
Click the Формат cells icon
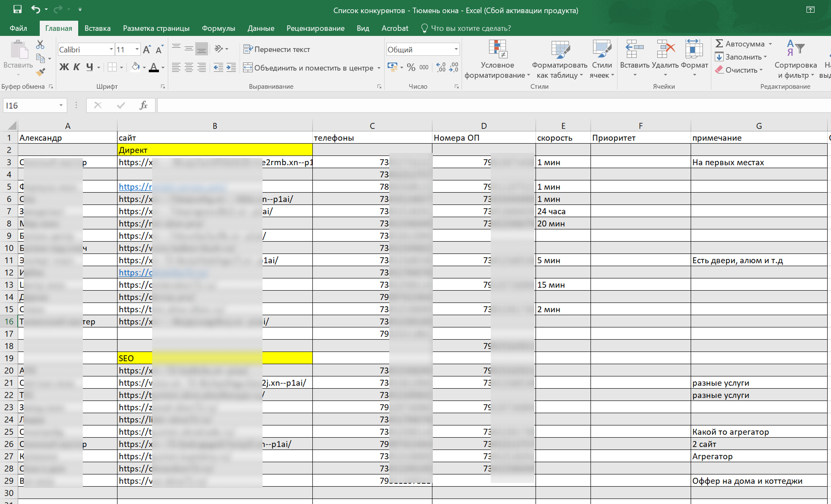pyautogui.click(x=694, y=49)
